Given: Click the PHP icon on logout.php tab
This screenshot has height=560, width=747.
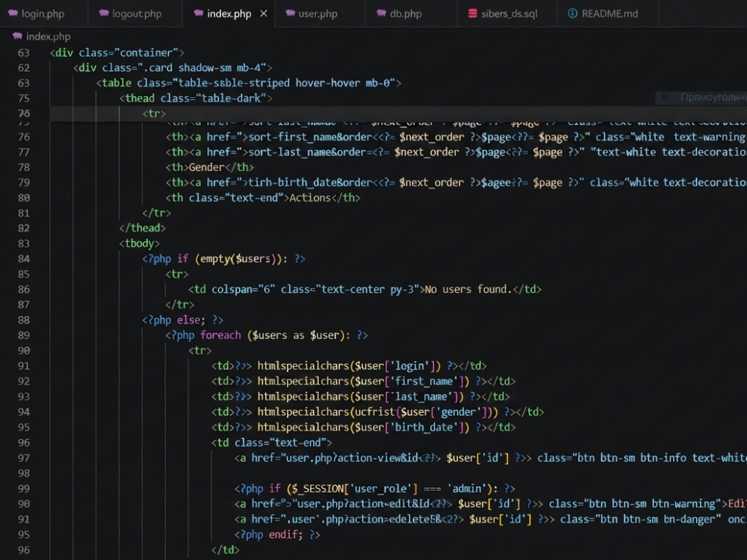Looking at the screenshot, I should (x=104, y=13).
